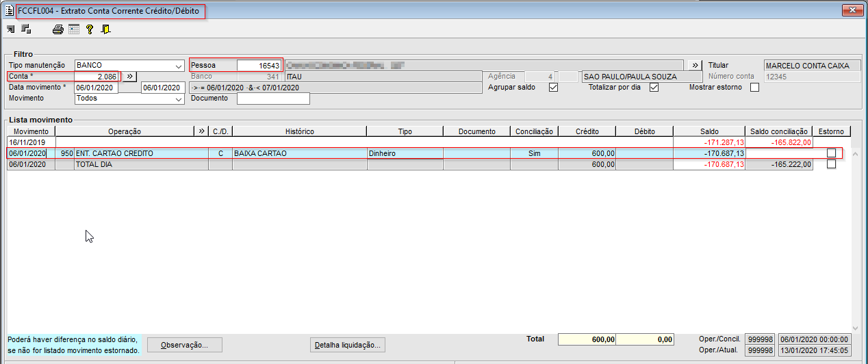
Task: Click the Documento input field
Action: coord(273,99)
